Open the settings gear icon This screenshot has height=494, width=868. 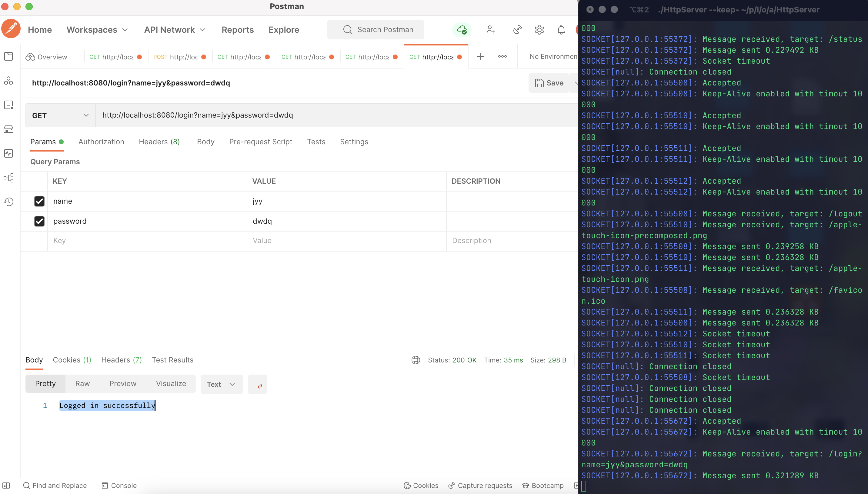(x=539, y=30)
